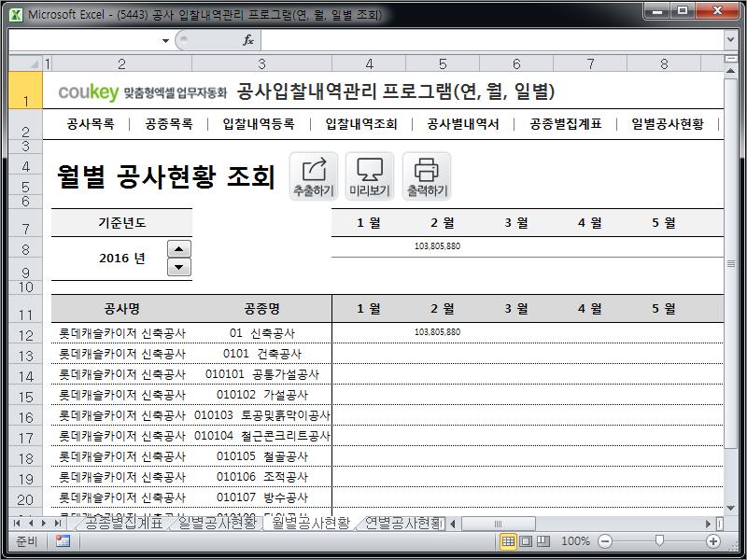Click the 미리보기 preview icon button
The height and width of the screenshot is (560, 747).
tap(370, 176)
